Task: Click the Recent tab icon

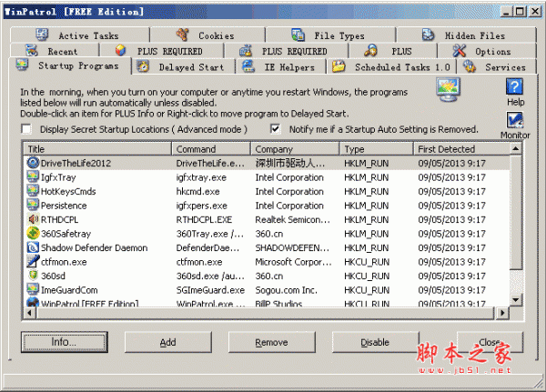Action: [x=32, y=51]
